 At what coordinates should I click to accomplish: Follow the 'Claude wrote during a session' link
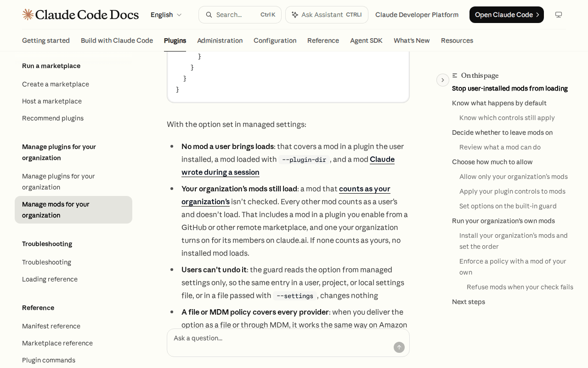(x=288, y=166)
